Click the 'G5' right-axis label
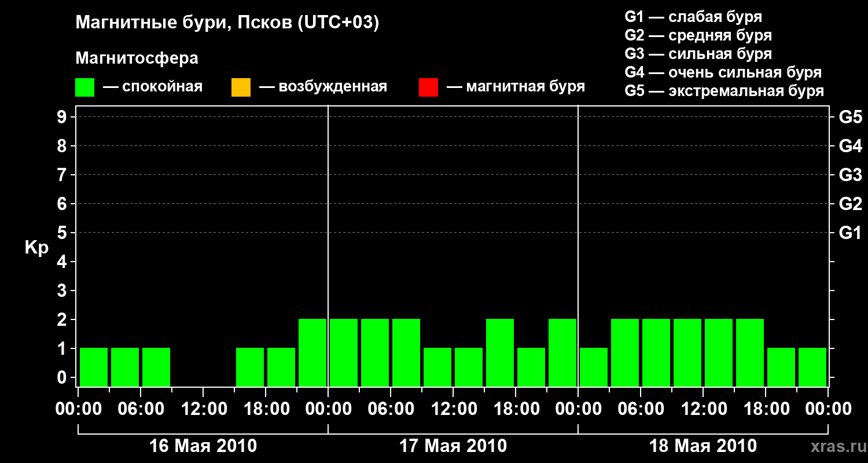This screenshot has height=463, width=868. [x=851, y=117]
